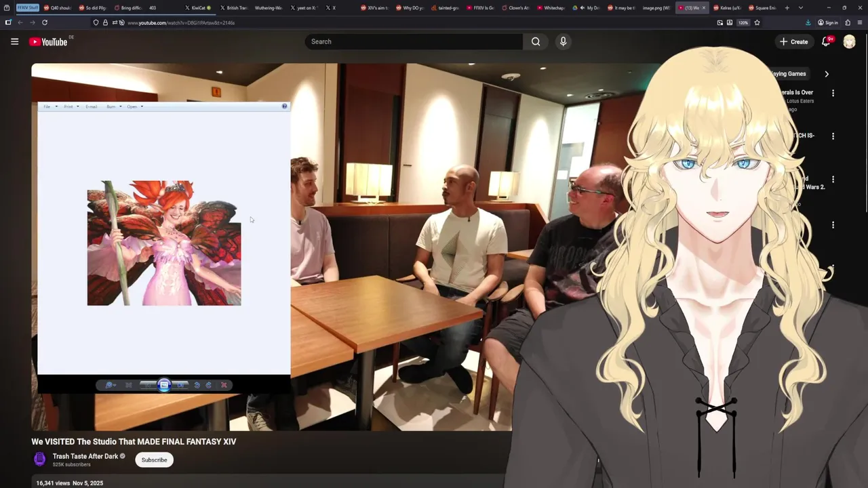The image size is (868, 488).
Task: Select the 'Playing Games' chip
Action: click(787, 74)
